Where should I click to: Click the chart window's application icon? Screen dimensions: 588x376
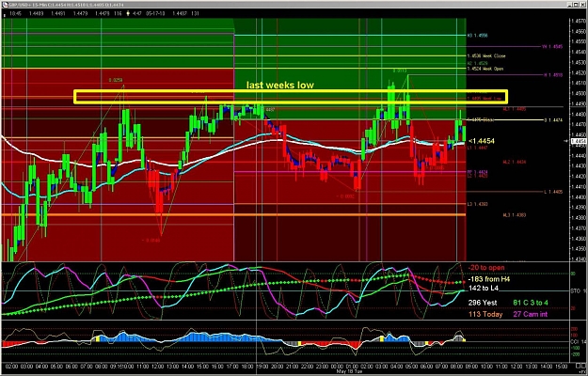[x=5, y=5]
